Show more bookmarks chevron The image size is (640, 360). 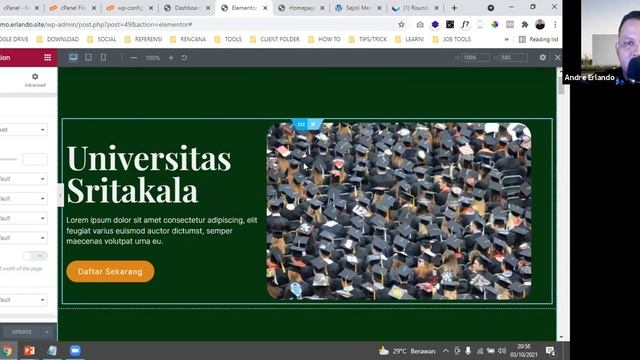[507, 39]
